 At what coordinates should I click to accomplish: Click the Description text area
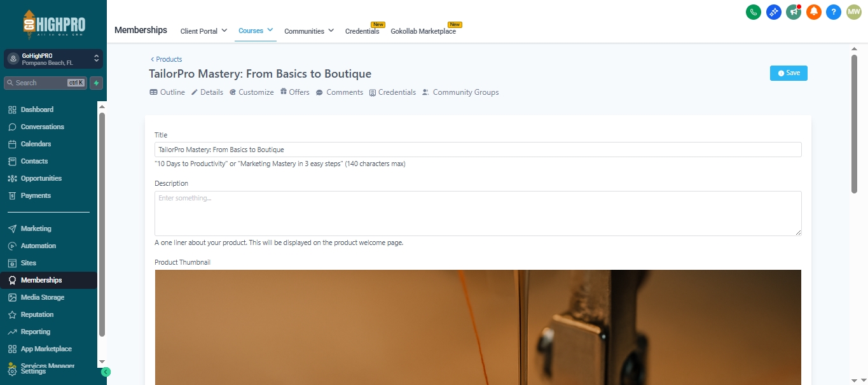coord(478,213)
